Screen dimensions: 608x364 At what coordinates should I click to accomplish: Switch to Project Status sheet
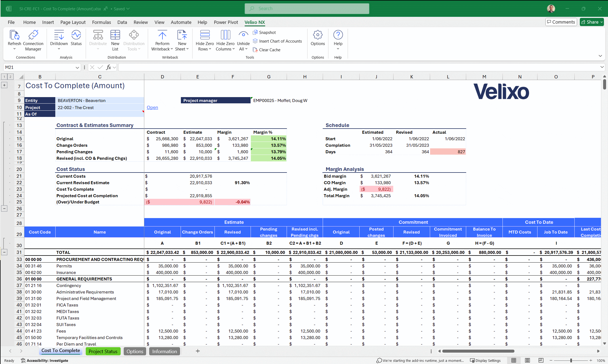tap(103, 351)
